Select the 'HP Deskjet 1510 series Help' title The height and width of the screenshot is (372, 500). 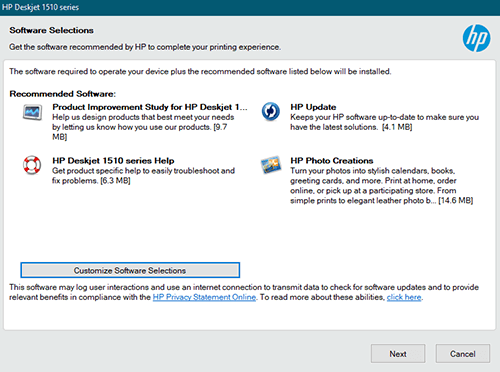pyautogui.click(x=113, y=161)
